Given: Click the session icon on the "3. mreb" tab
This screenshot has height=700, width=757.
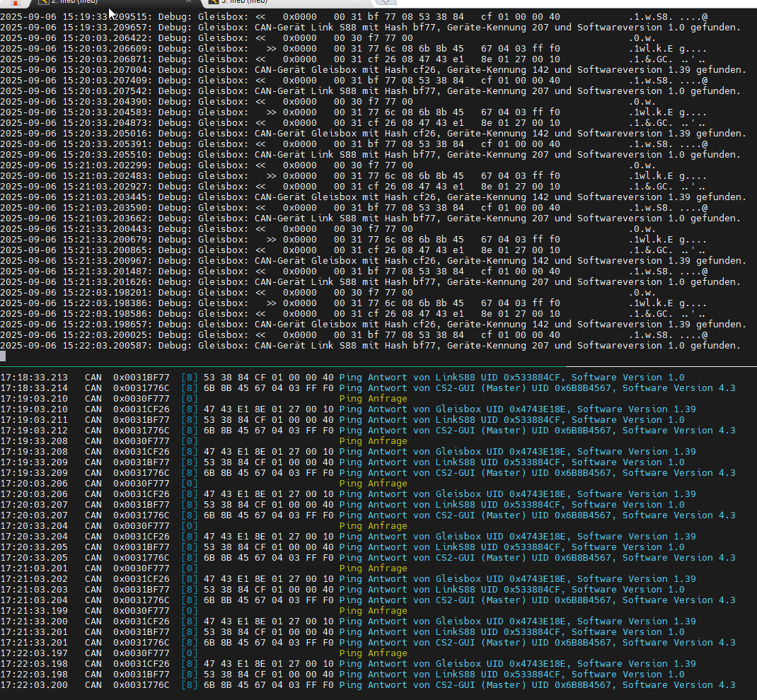Looking at the screenshot, I should click(x=214, y=3).
